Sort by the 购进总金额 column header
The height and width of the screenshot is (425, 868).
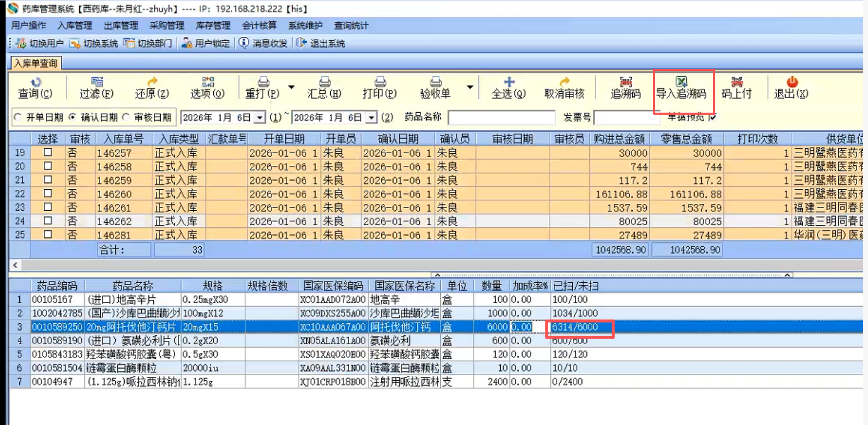(619, 139)
